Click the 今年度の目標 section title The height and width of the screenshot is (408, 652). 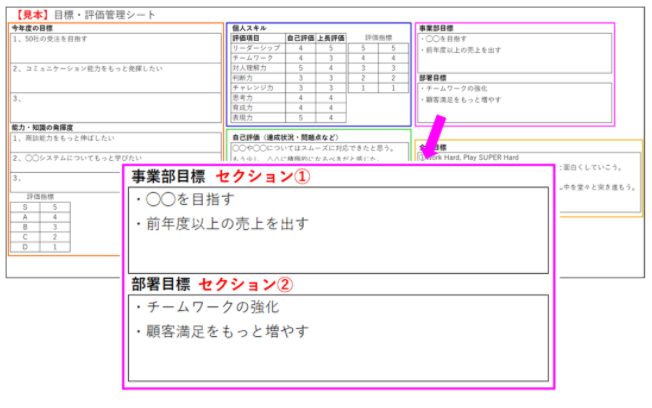32,27
